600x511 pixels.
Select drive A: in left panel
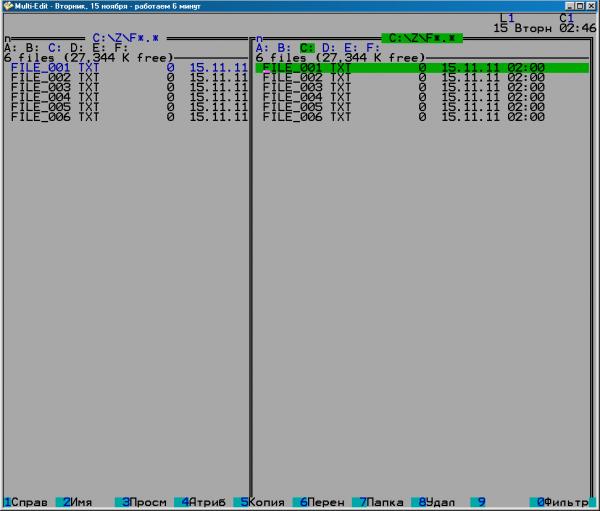[x=10, y=47]
